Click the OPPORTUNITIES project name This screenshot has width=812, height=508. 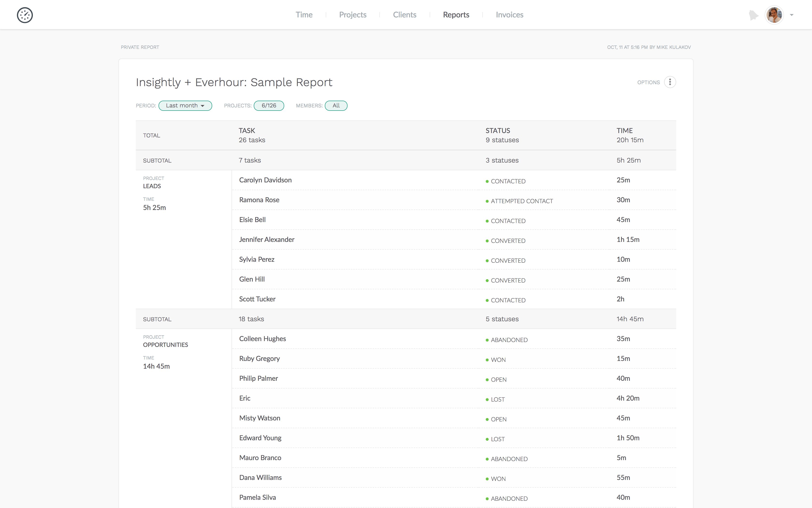point(165,345)
